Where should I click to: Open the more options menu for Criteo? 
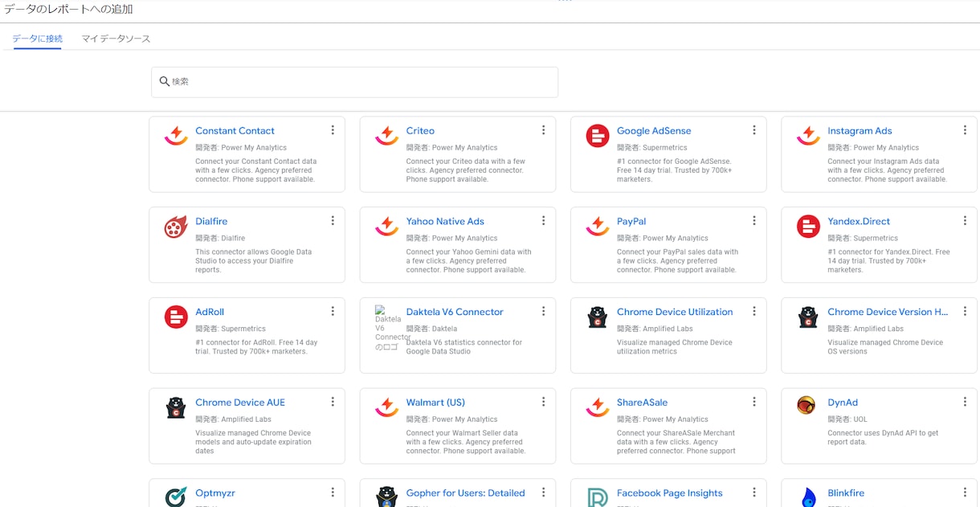click(x=543, y=130)
